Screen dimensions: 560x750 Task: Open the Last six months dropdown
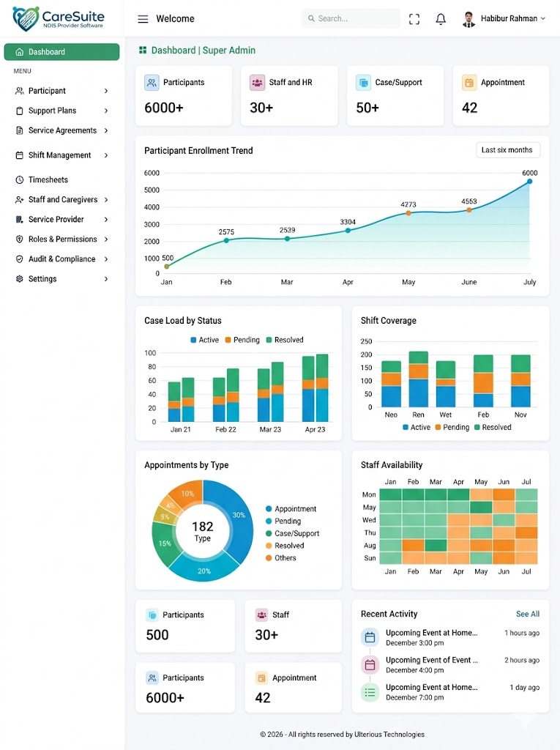click(x=508, y=150)
